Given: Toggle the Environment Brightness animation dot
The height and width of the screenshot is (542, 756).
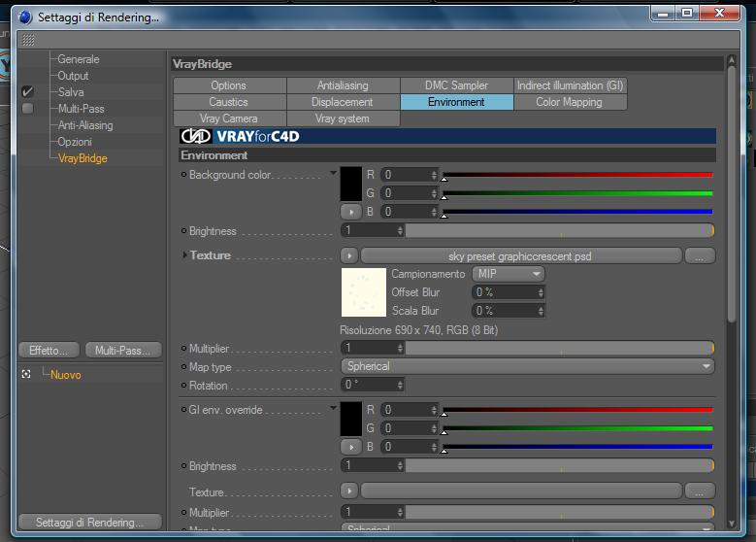Looking at the screenshot, I should coord(183,231).
